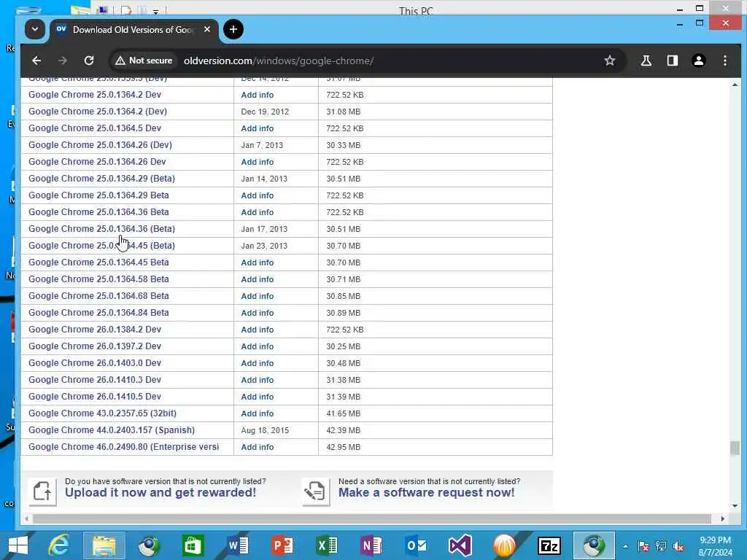
Task: Open Google Chrome 25.0.1364.29 (Beta) link
Action: pyautogui.click(x=101, y=179)
